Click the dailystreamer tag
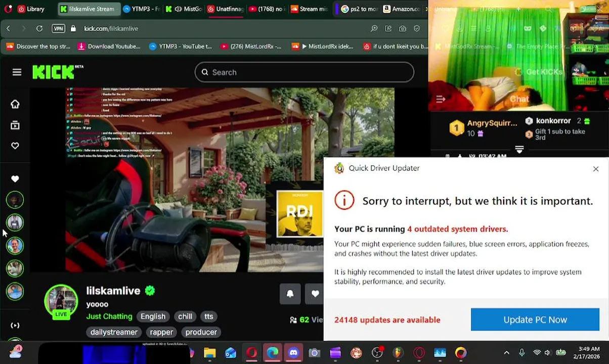Image resolution: width=609 pixels, height=364 pixels. pos(114,332)
